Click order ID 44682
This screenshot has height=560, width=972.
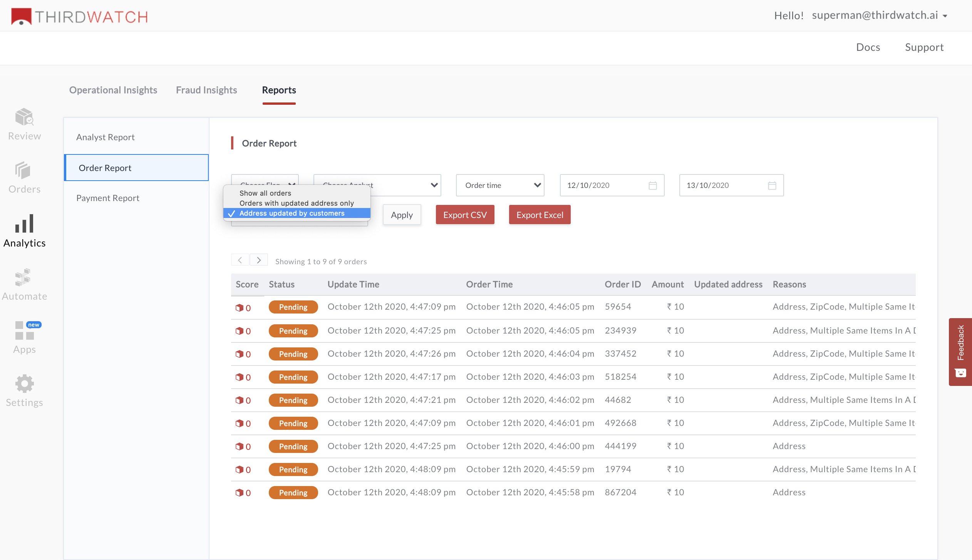coord(618,400)
